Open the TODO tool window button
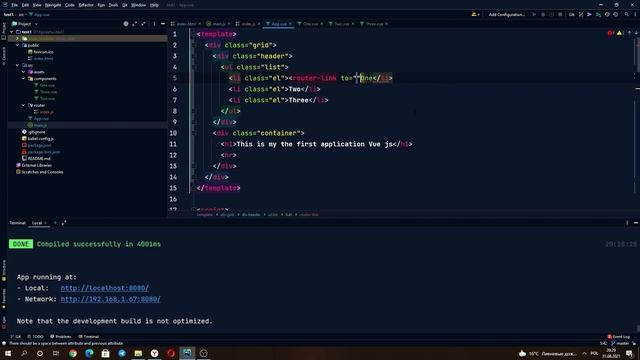The width and height of the screenshot is (640, 360). point(36,337)
